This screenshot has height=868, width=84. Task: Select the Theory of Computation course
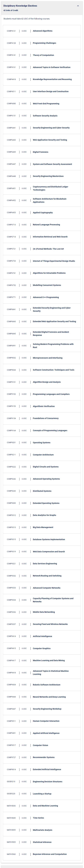click(42, 55)
